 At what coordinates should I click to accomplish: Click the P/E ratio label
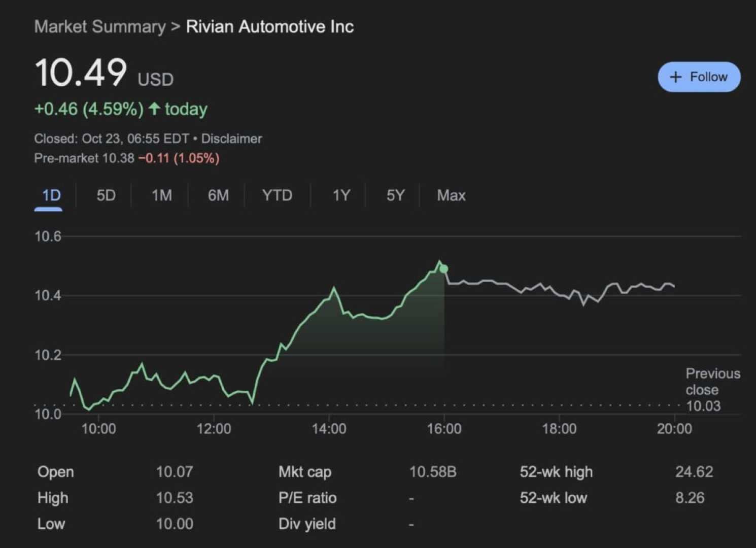point(307,498)
